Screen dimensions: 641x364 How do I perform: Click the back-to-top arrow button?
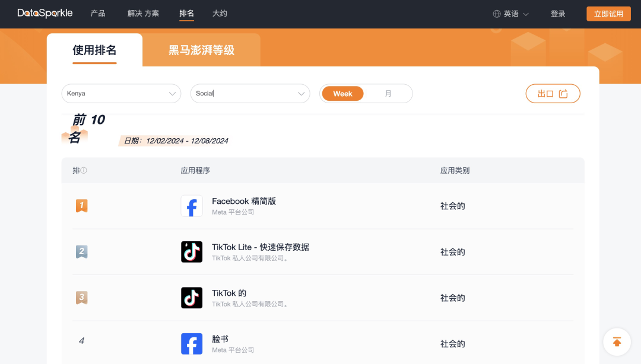[617, 342]
